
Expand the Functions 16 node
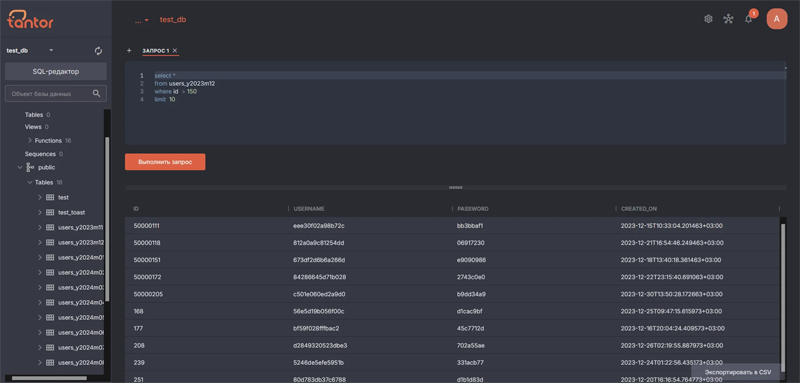pyautogui.click(x=30, y=140)
